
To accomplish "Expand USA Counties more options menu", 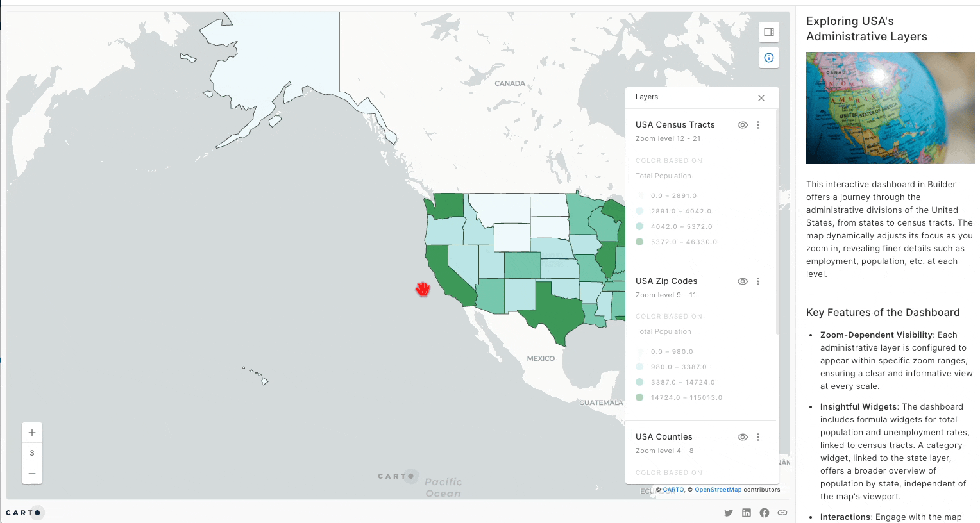I will 758,437.
